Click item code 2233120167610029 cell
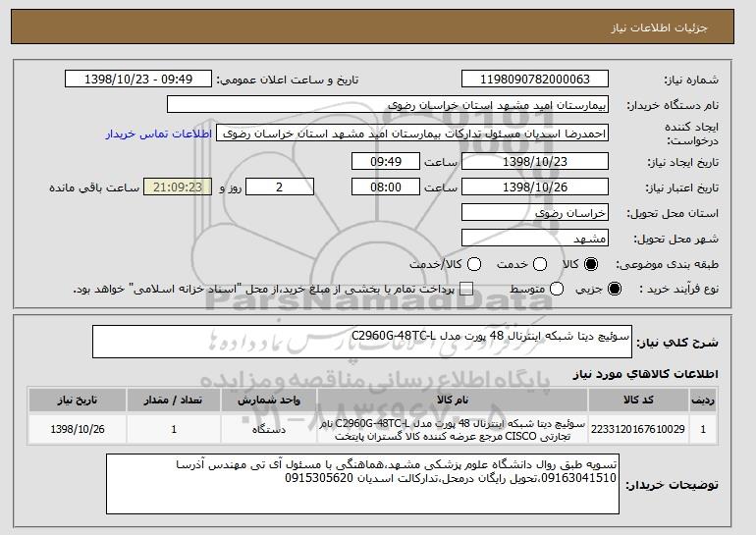Viewport: 756px width, 535px height. (638, 429)
